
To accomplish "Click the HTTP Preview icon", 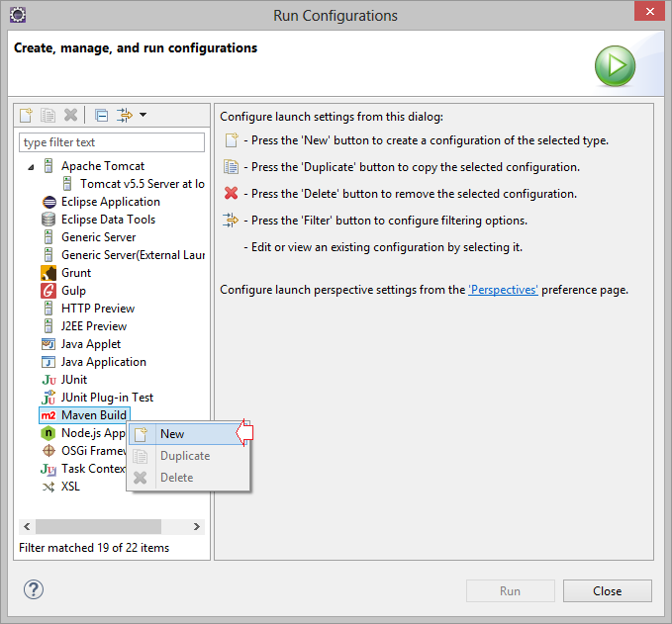I will point(48,308).
